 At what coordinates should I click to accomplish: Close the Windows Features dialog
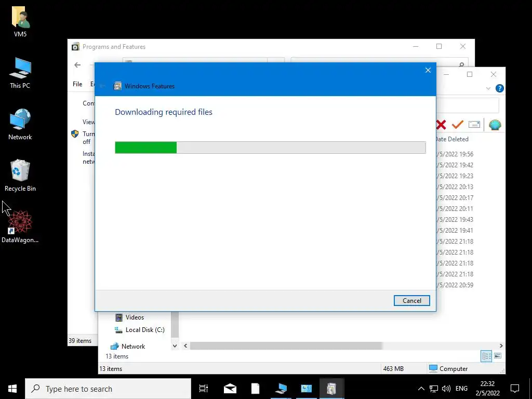coord(428,70)
